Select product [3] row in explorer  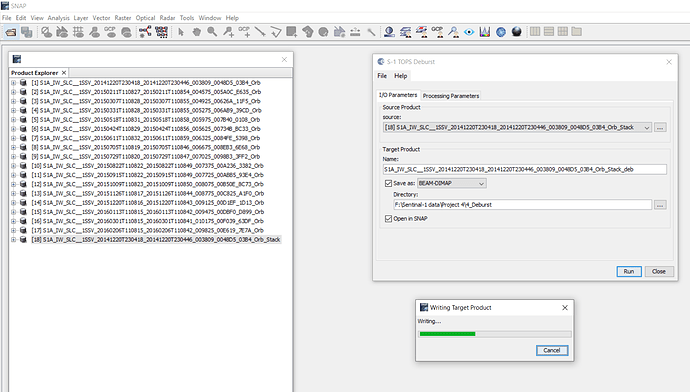pyautogui.click(x=146, y=101)
